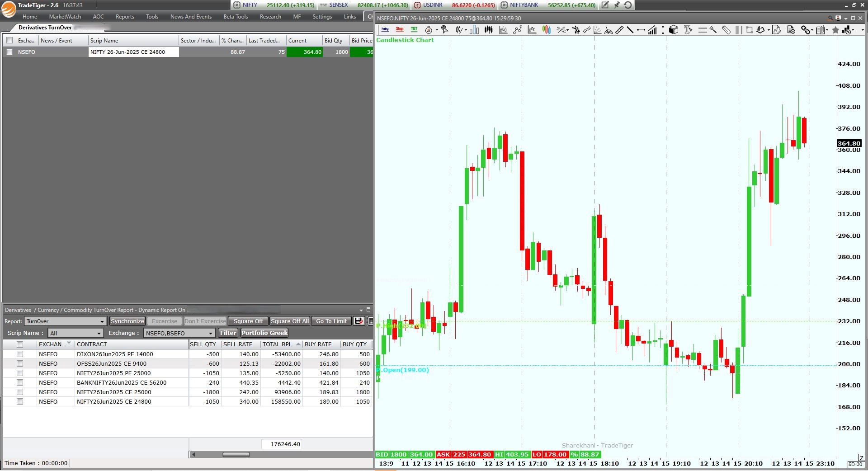The image size is (868, 471).
Task: Open the Beta Tools menu
Action: 236,17
